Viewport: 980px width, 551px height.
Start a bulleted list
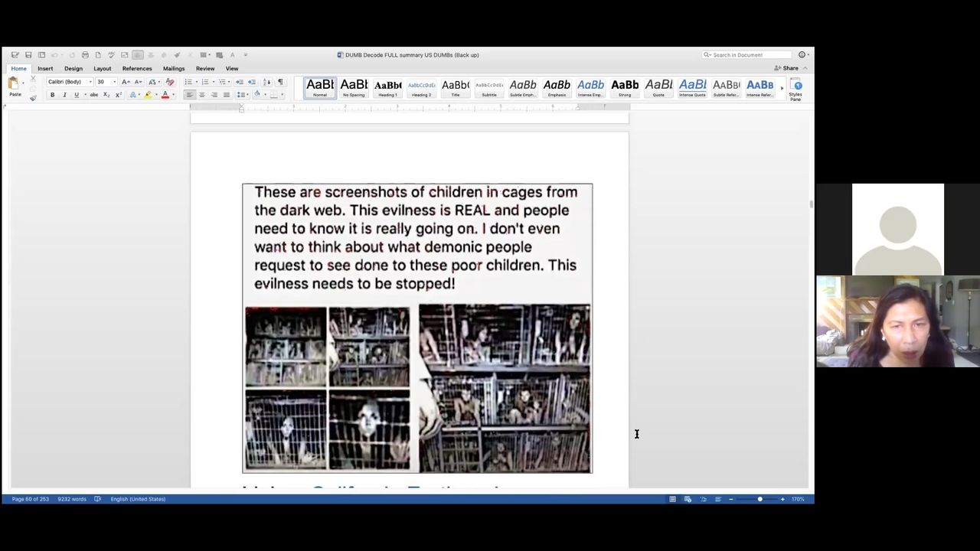pyautogui.click(x=188, y=82)
